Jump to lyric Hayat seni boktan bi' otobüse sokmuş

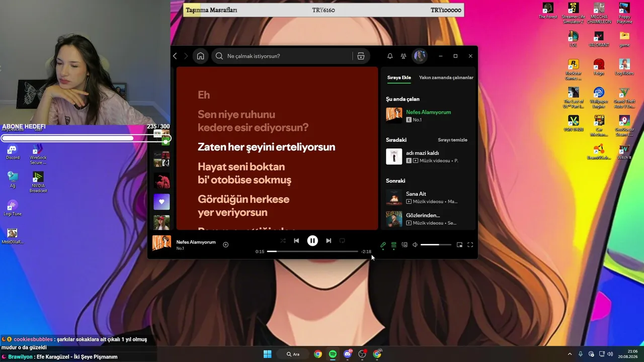245,173
